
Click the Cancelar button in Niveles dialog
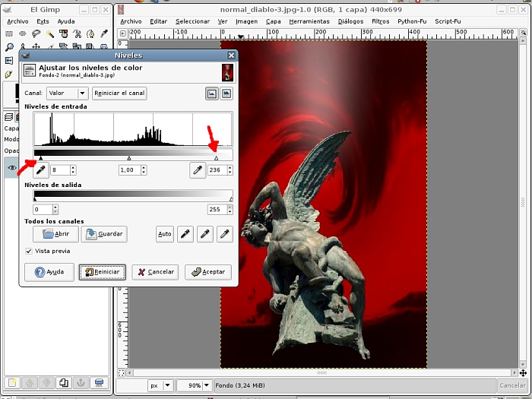click(x=155, y=272)
